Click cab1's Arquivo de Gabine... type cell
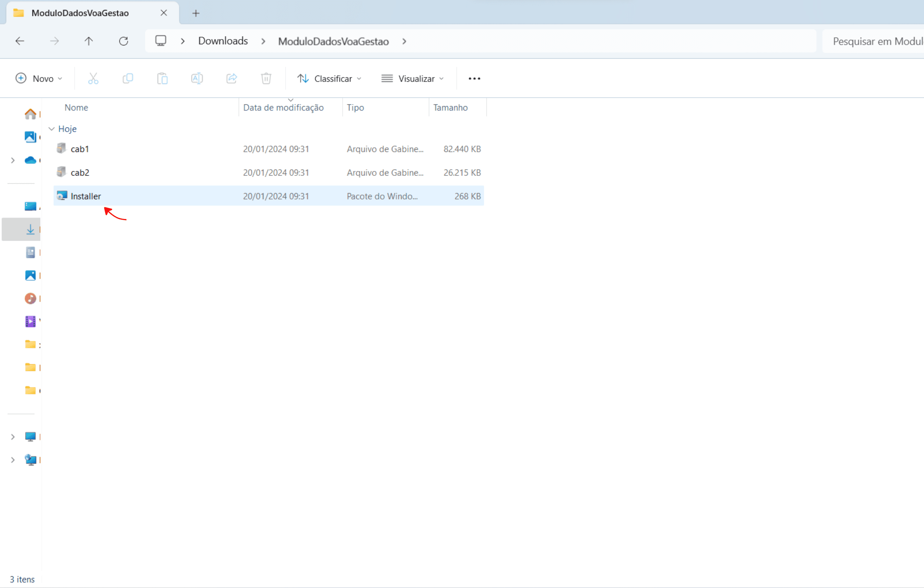The height and width of the screenshot is (588, 924). click(385, 149)
